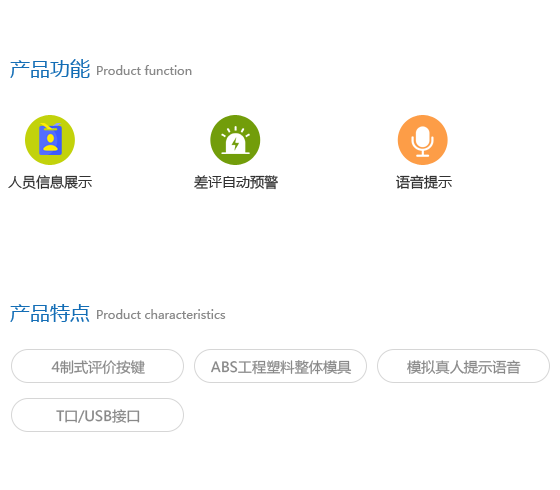Click the yellow person figure on badge
Screen dimensions: 560x490
(50, 142)
